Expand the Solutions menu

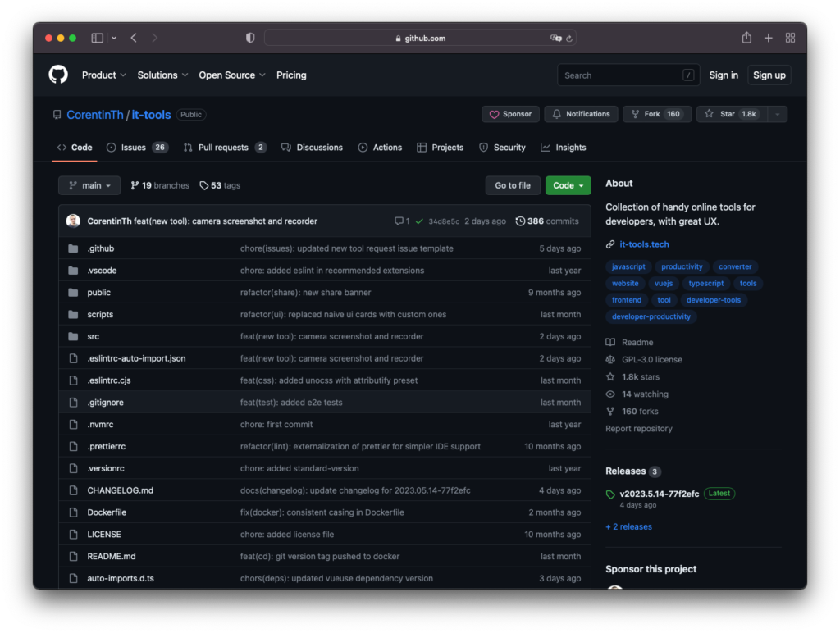coord(163,75)
